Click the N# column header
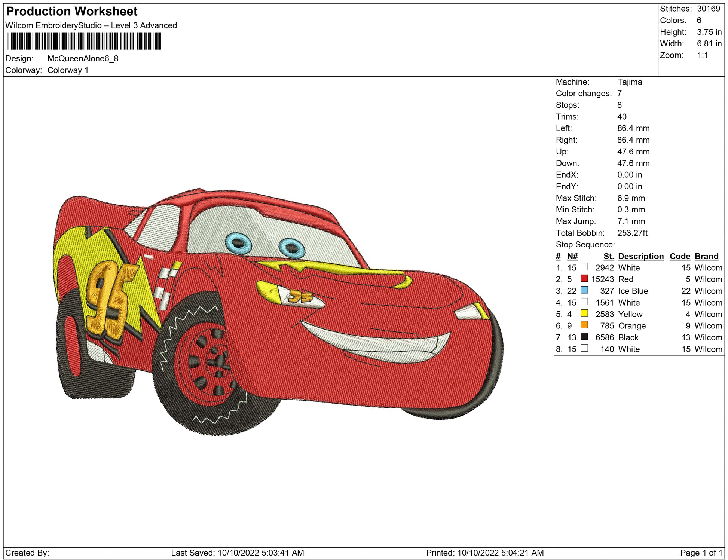Image resolution: width=728 pixels, height=560 pixels. coord(572,256)
